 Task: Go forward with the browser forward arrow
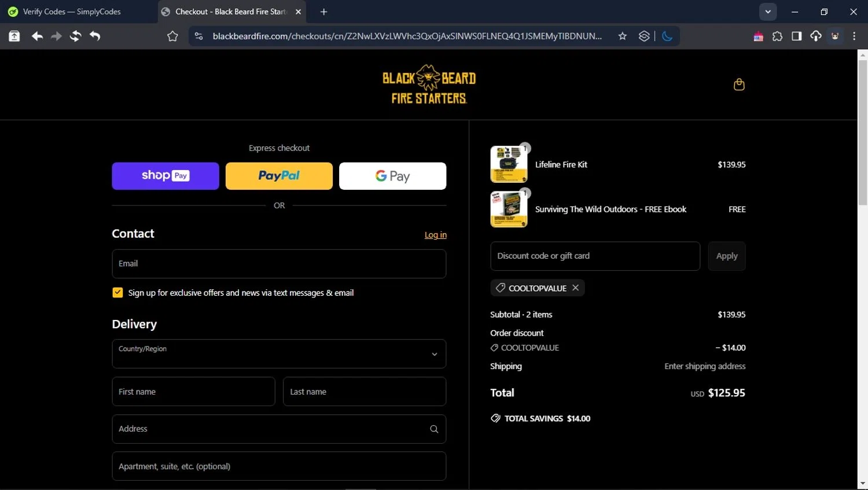pos(56,36)
